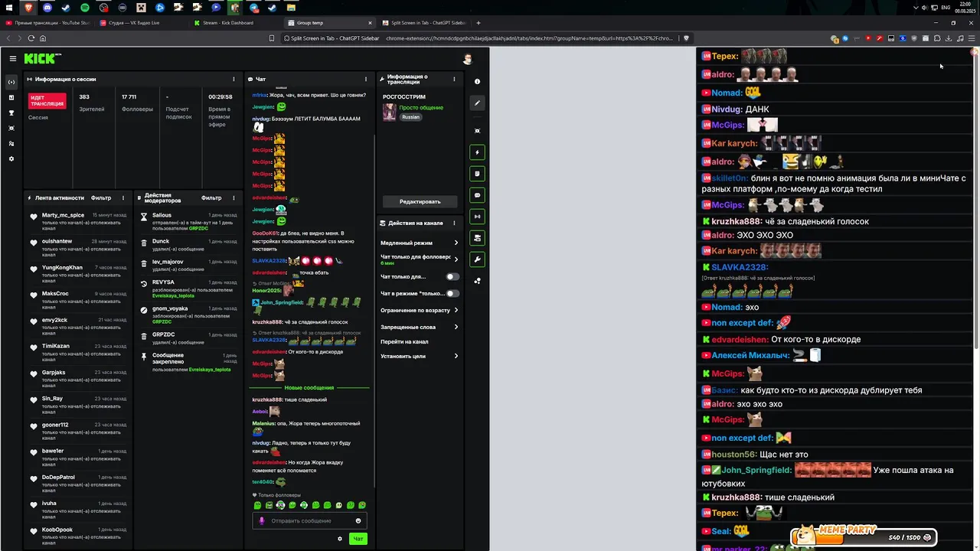Screen dimensions: 980x551
Task: Toggle the channel actions widget icon in right toolbar
Action: (477, 238)
